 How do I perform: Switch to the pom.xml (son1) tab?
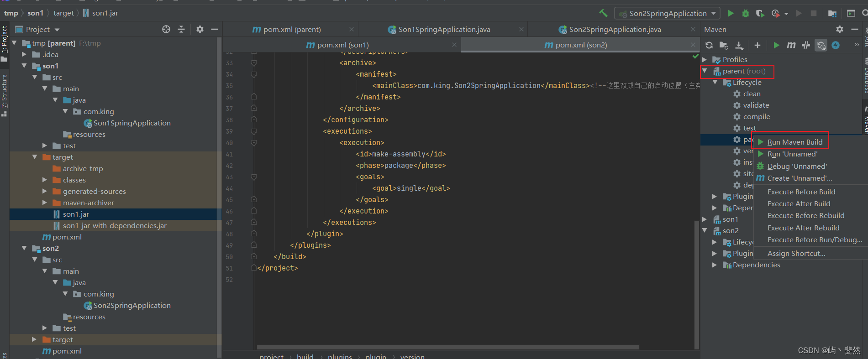click(343, 45)
